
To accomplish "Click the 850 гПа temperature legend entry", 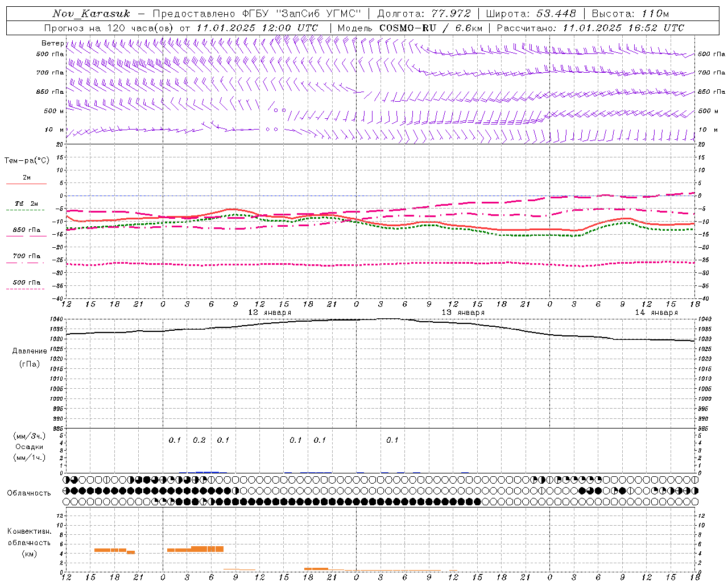I will click(27, 230).
